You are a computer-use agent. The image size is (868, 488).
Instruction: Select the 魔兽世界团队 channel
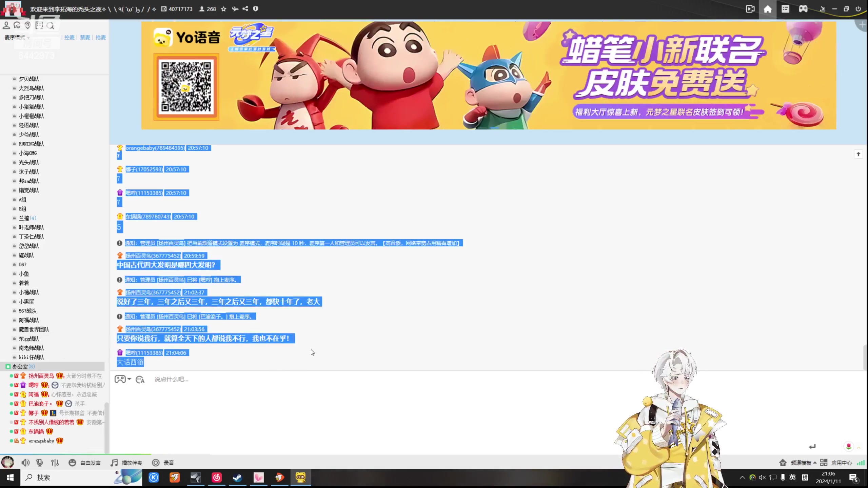(34, 329)
